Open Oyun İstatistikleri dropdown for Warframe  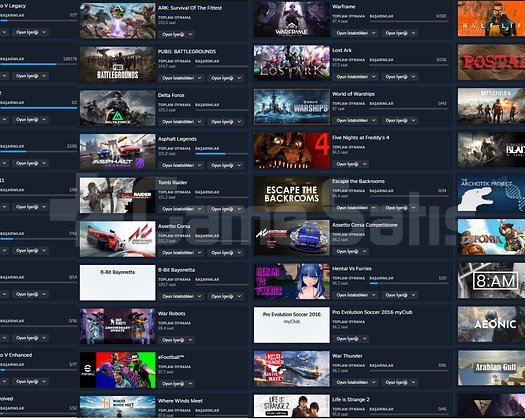(x=355, y=33)
